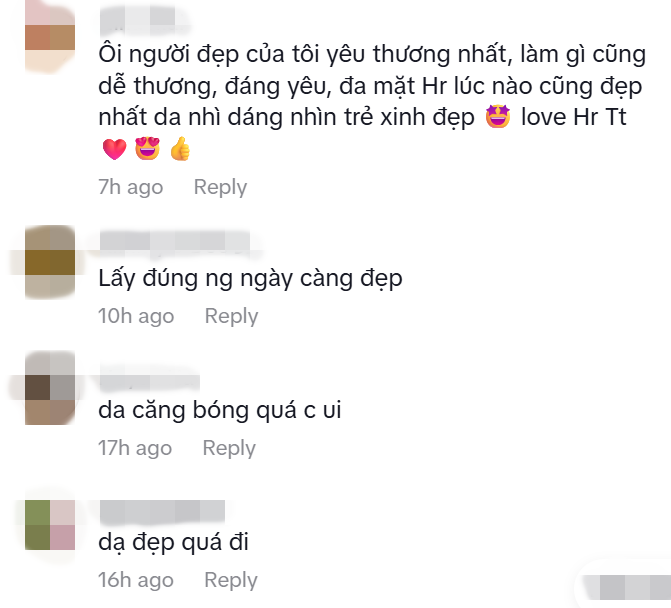Click the heart-eyes emoji next to the red heart

click(148, 148)
